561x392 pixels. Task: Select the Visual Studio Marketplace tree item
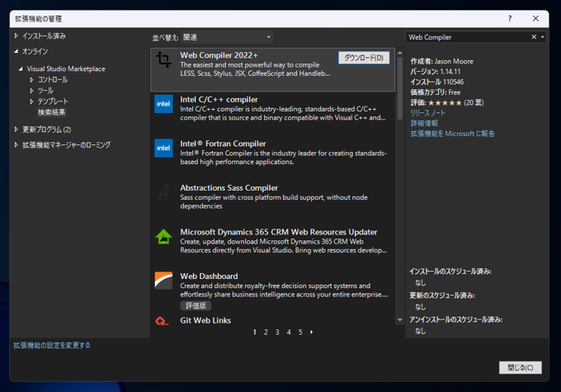click(x=66, y=68)
